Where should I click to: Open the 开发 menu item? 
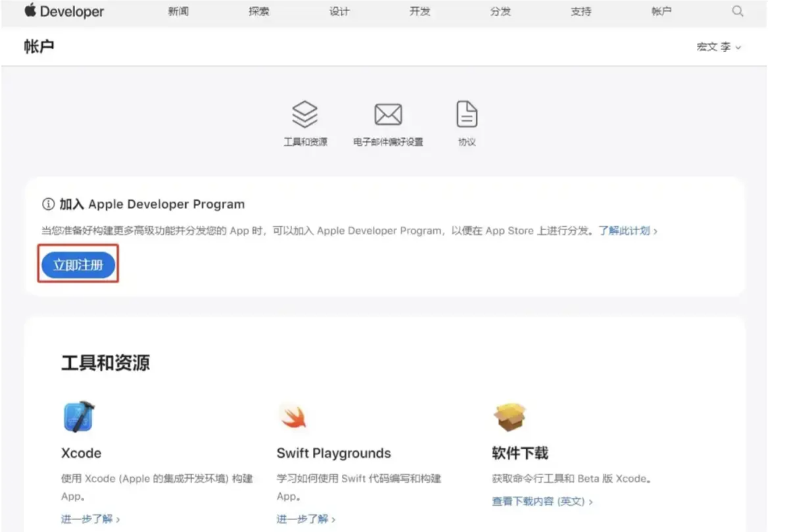(x=419, y=11)
